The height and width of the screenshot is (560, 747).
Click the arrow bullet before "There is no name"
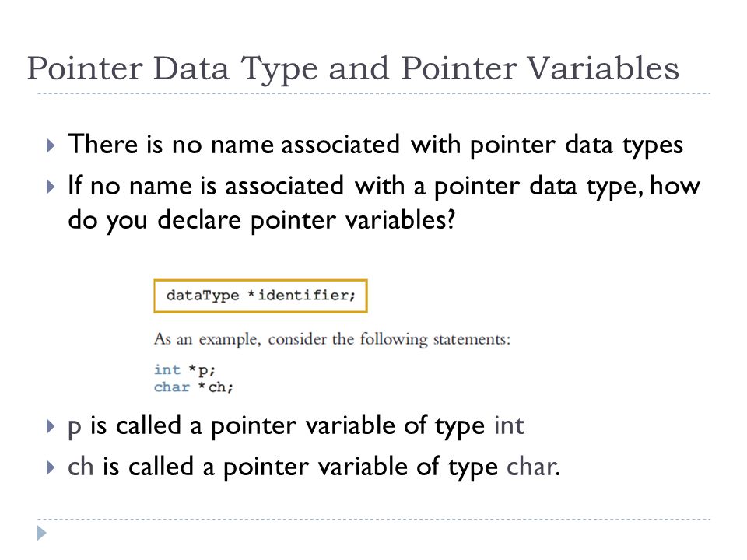click(x=51, y=145)
